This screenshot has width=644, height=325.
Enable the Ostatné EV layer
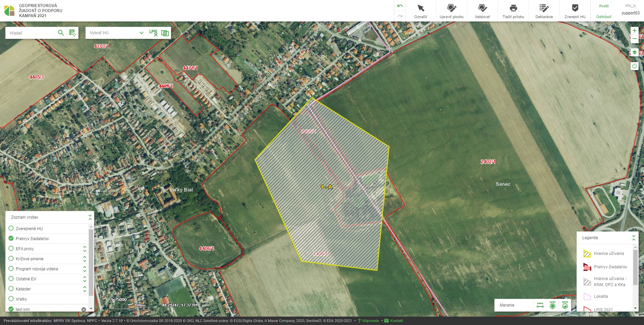11,279
